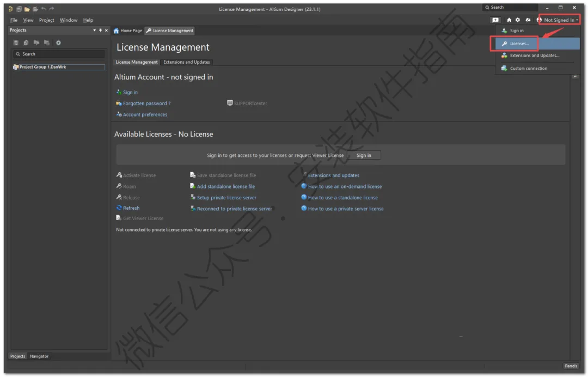Close the Projects panel
Screen dimensions: 588x377
(106, 30)
